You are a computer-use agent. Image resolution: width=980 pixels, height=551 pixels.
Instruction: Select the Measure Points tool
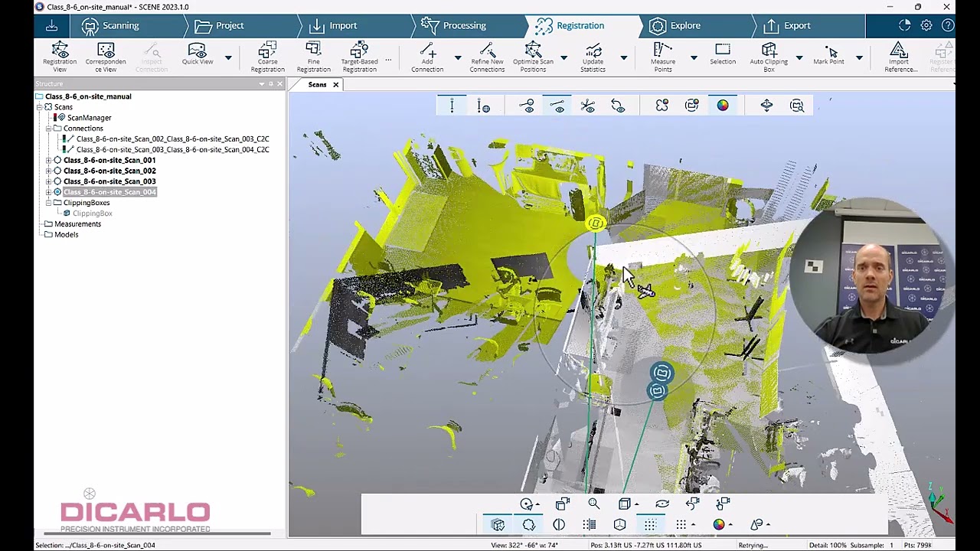[x=663, y=57]
